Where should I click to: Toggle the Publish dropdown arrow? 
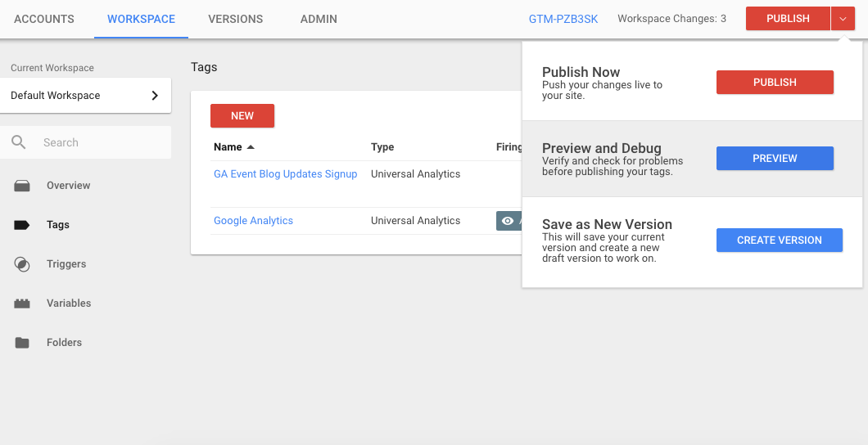843,19
